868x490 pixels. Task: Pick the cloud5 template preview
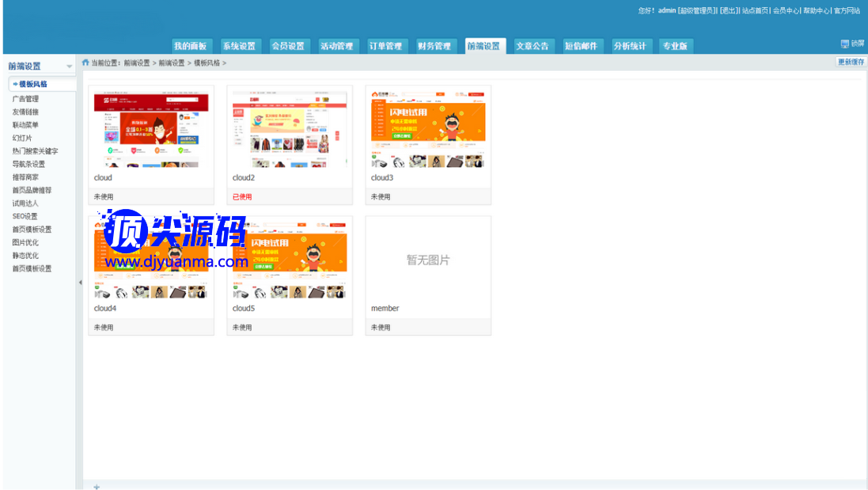click(290, 260)
